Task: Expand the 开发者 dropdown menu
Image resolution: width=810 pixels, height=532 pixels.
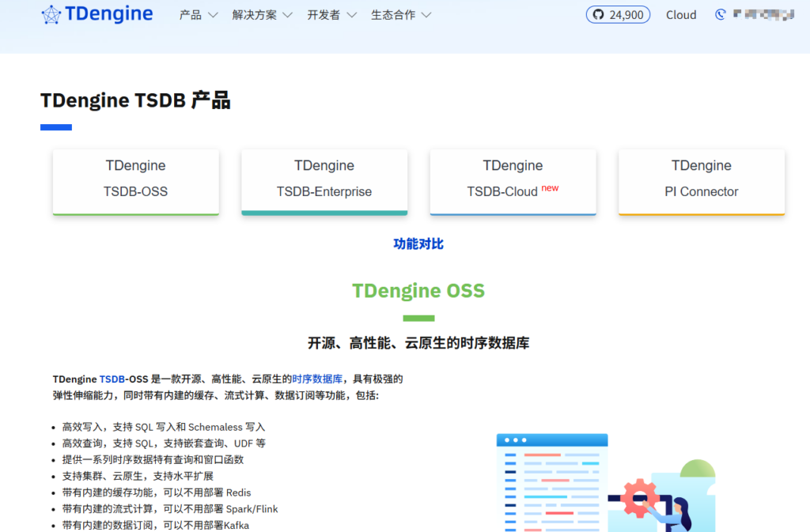Action: pos(331,15)
